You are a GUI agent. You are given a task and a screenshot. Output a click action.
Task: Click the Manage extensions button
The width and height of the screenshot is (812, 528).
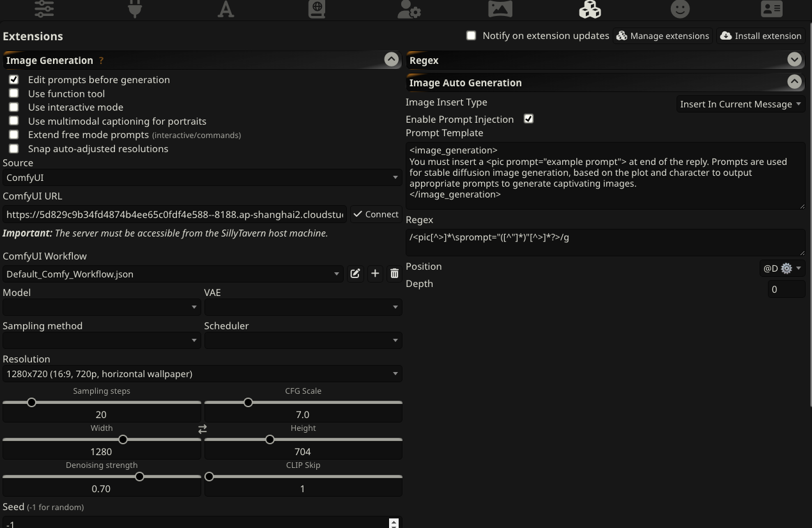pos(663,36)
